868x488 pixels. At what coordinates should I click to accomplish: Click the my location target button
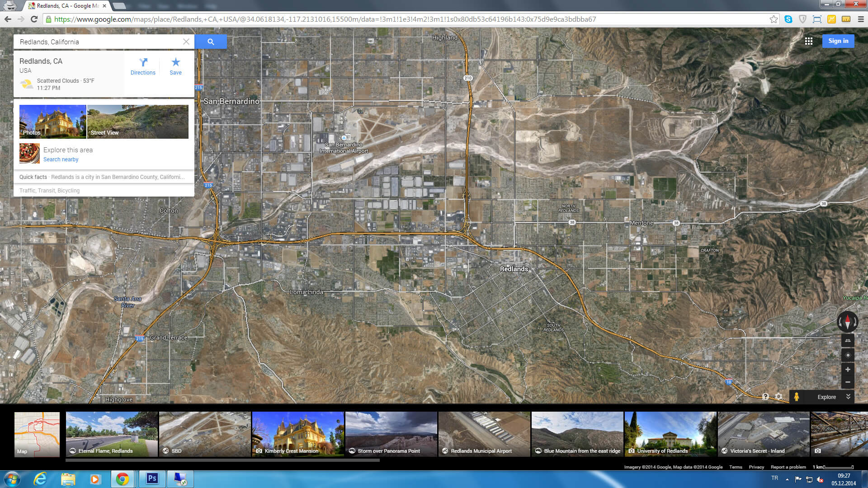pyautogui.click(x=848, y=355)
